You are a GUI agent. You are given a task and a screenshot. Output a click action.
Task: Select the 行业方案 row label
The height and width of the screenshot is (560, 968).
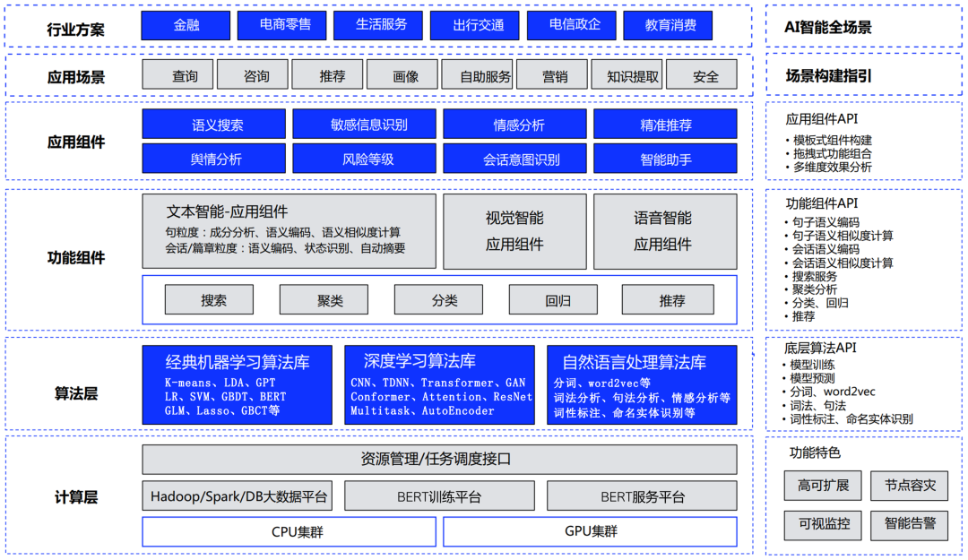(75, 29)
